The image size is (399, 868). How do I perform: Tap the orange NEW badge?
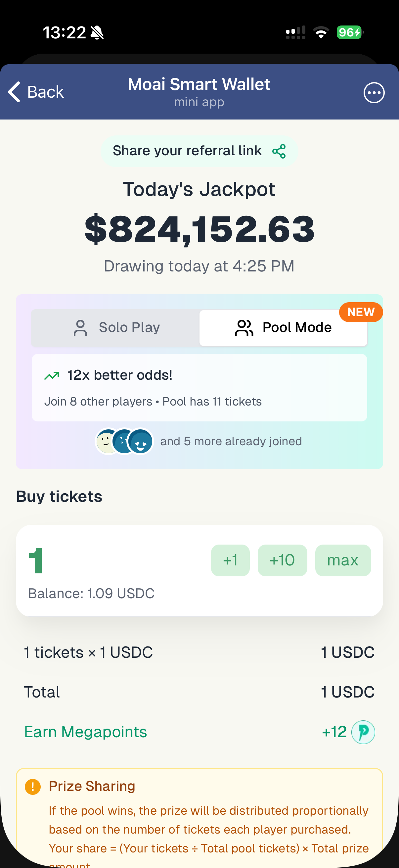tap(361, 312)
